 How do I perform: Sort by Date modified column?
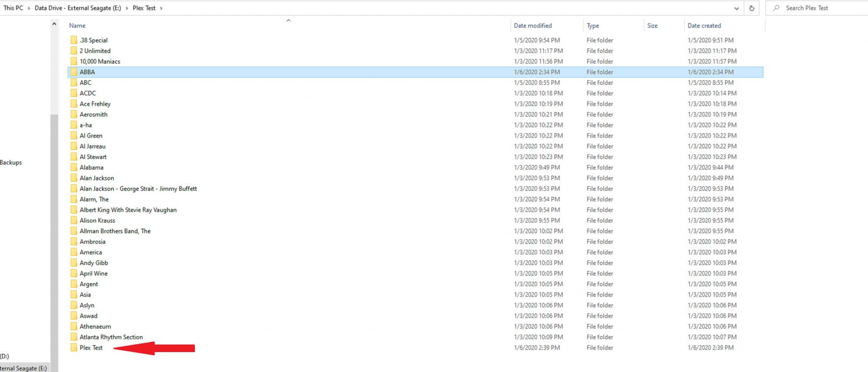(x=533, y=26)
